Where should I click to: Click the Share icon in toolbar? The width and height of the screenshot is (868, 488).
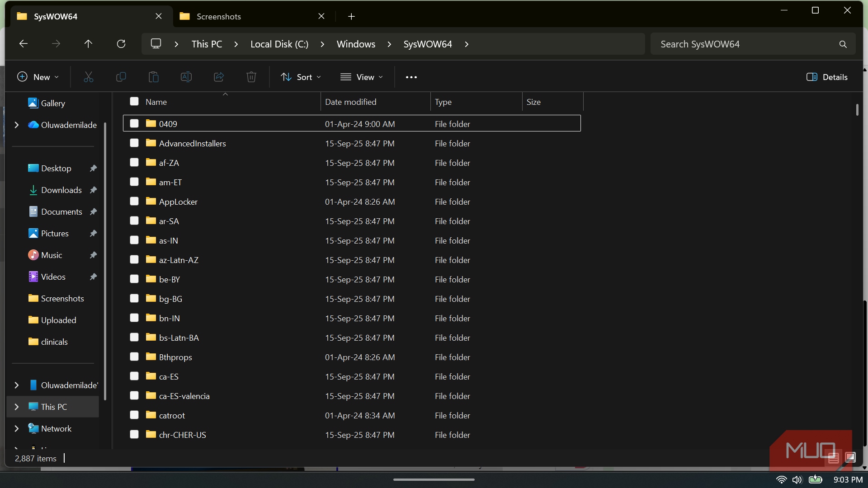tap(219, 77)
